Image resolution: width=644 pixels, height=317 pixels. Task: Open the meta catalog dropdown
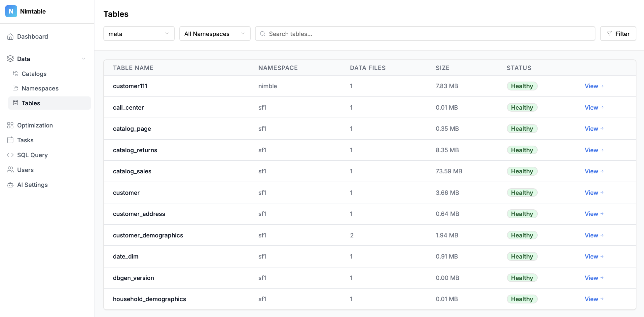point(139,34)
